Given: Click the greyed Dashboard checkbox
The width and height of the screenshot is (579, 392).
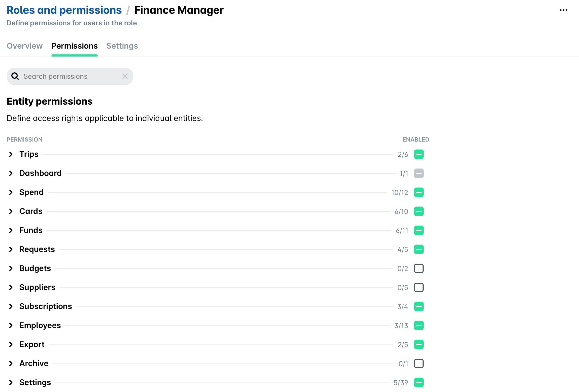Looking at the screenshot, I should pos(419,173).
